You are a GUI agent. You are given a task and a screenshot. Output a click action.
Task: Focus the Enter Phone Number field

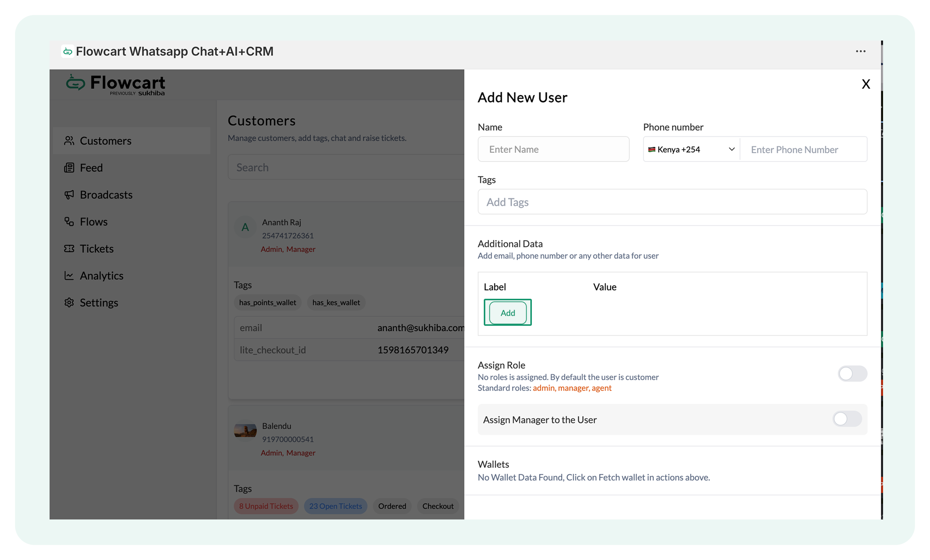tap(803, 150)
